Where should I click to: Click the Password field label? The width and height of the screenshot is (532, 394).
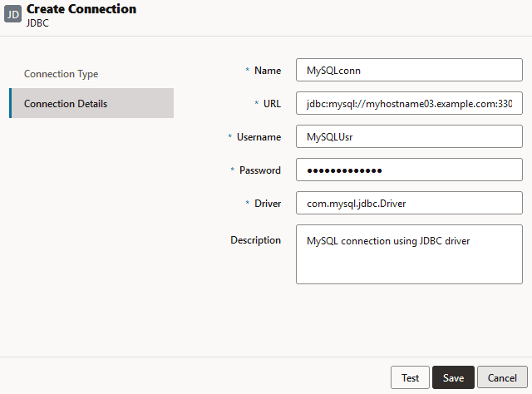pyautogui.click(x=260, y=170)
